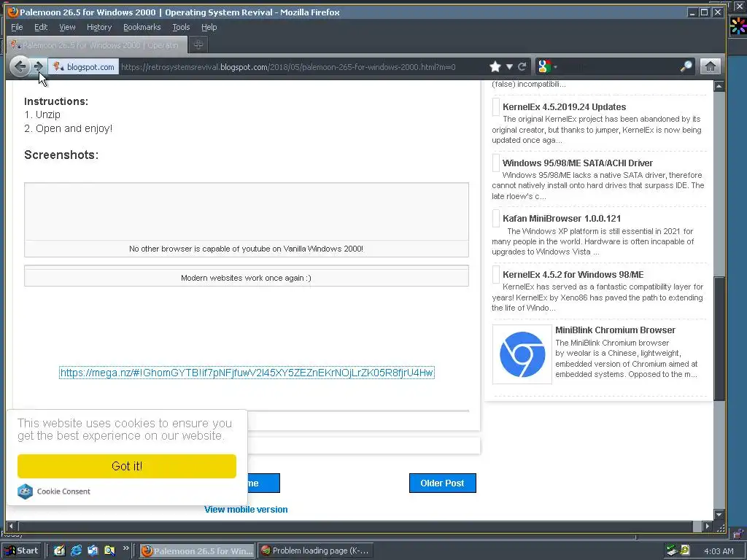
Task: Click caption 'Modern websites work once again :)'
Action: [247, 278]
